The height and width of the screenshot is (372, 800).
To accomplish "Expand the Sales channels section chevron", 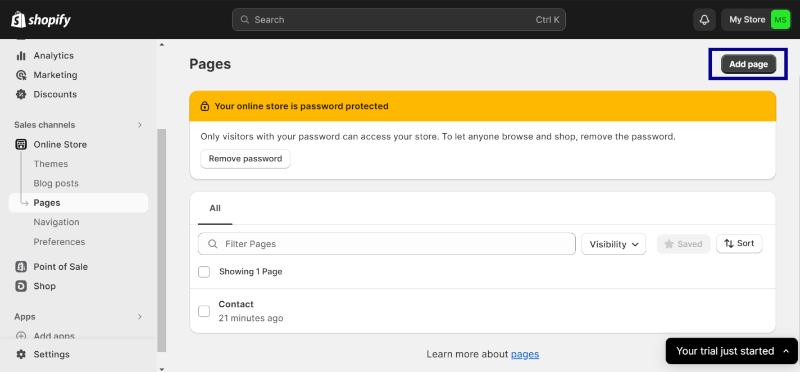I will [x=140, y=125].
